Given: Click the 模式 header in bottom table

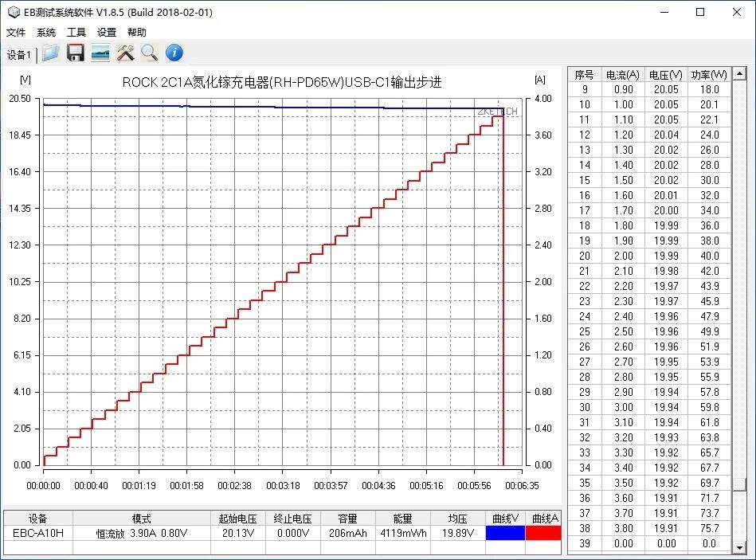Looking at the screenshot, I should pos(142,519).
